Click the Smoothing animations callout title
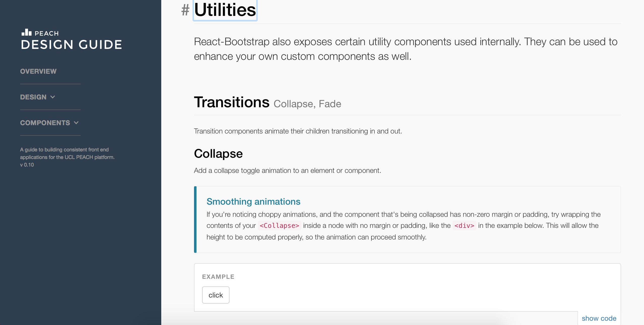The height and width of the screenshot is (325, 644). [x=253, y=202]
